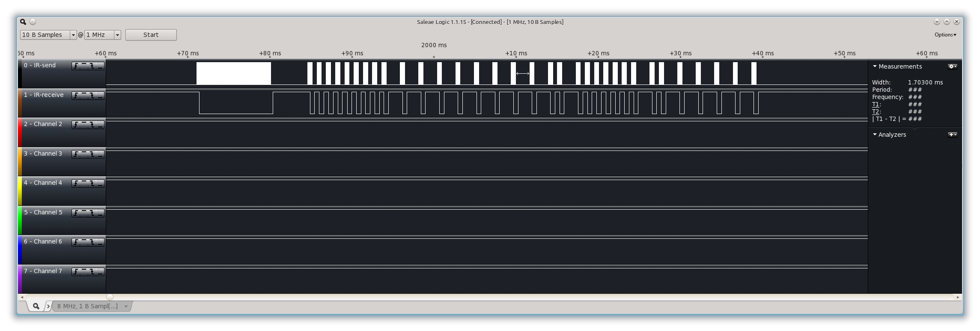This screenshot has height=331, width=980.
Task: Set falling-edge trigger on channel 0 IR-send
Action: 92,66
